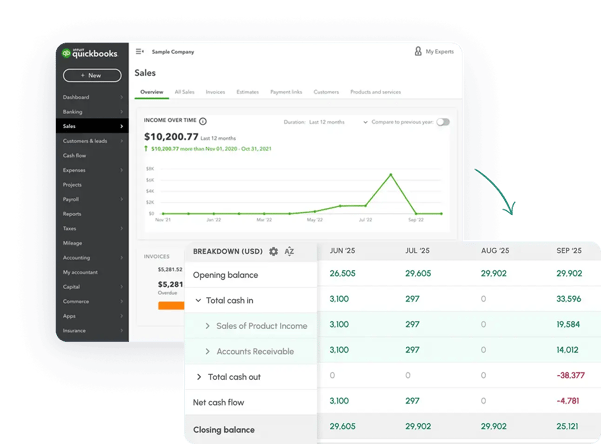Click the Sample Company name
The image size is (601, 444).
(x=173, y=52)
